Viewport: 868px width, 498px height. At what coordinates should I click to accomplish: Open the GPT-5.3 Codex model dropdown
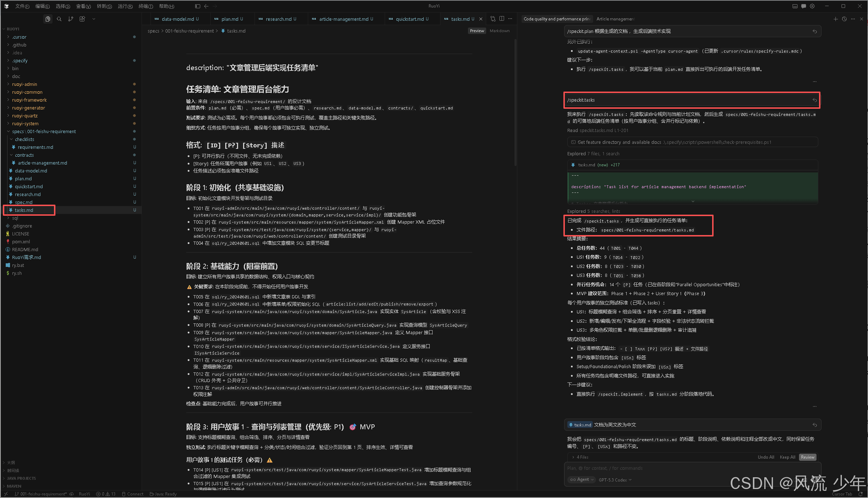615,479
